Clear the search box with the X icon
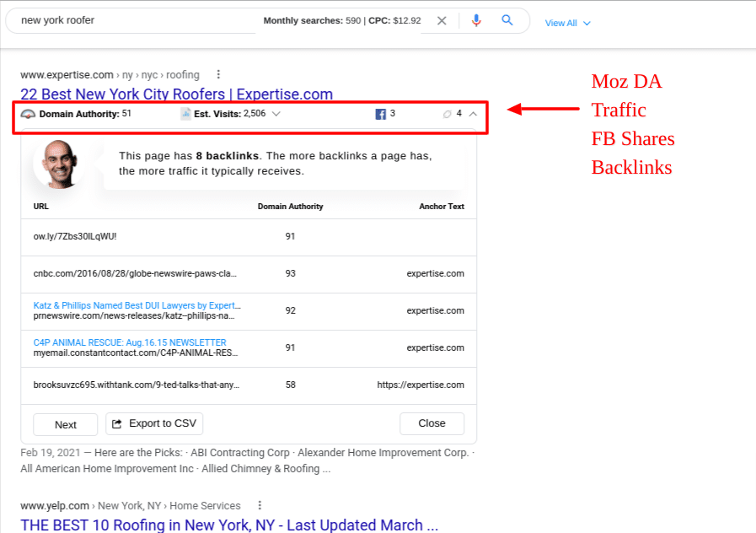 click(x=442, y=21)
